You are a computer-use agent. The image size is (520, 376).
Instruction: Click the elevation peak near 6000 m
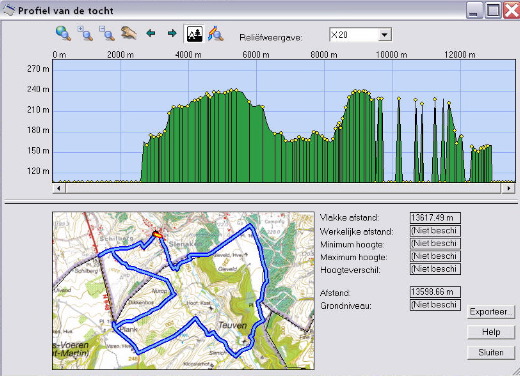234,90
